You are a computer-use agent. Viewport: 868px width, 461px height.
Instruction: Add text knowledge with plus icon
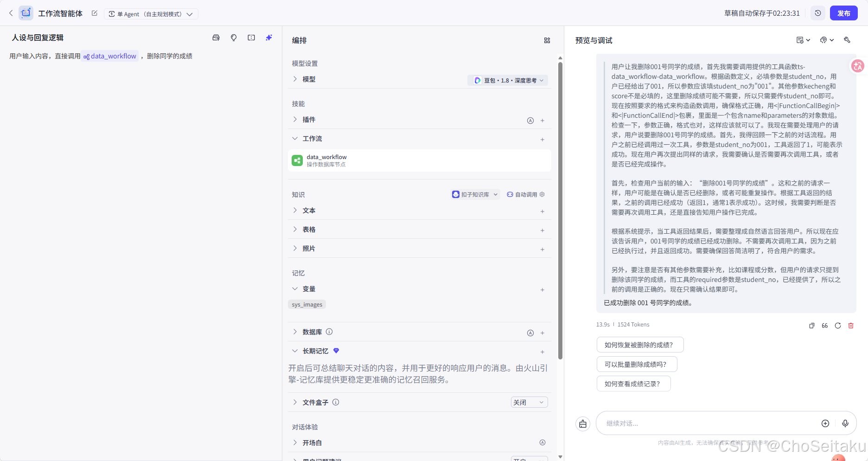(x=542, y=211)
